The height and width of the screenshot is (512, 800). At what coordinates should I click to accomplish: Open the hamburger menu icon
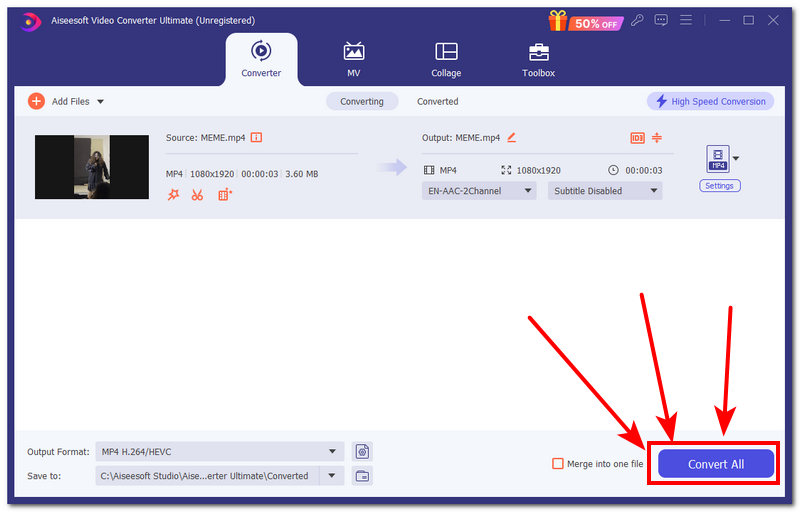(x=686, y=20)
